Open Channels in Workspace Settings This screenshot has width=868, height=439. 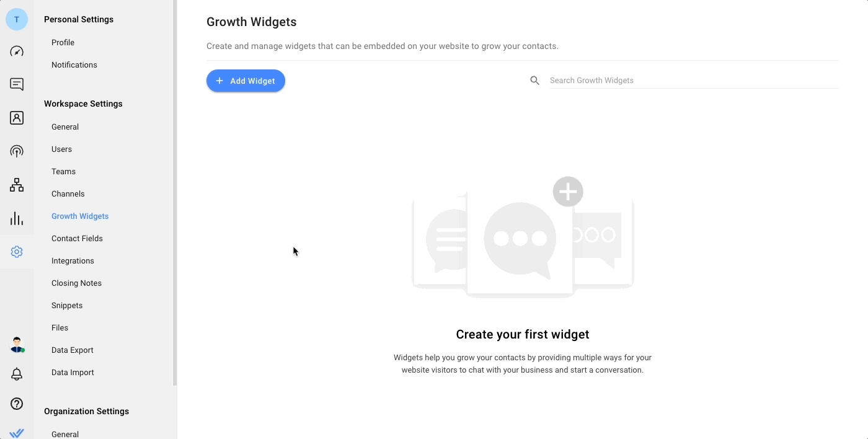68,193
